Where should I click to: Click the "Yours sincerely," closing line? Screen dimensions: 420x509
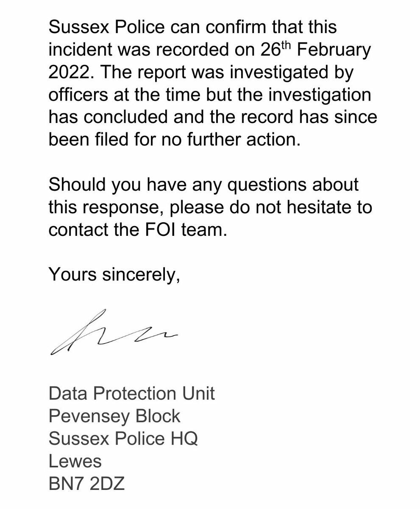pyautogui.click(x=114, y=274)
